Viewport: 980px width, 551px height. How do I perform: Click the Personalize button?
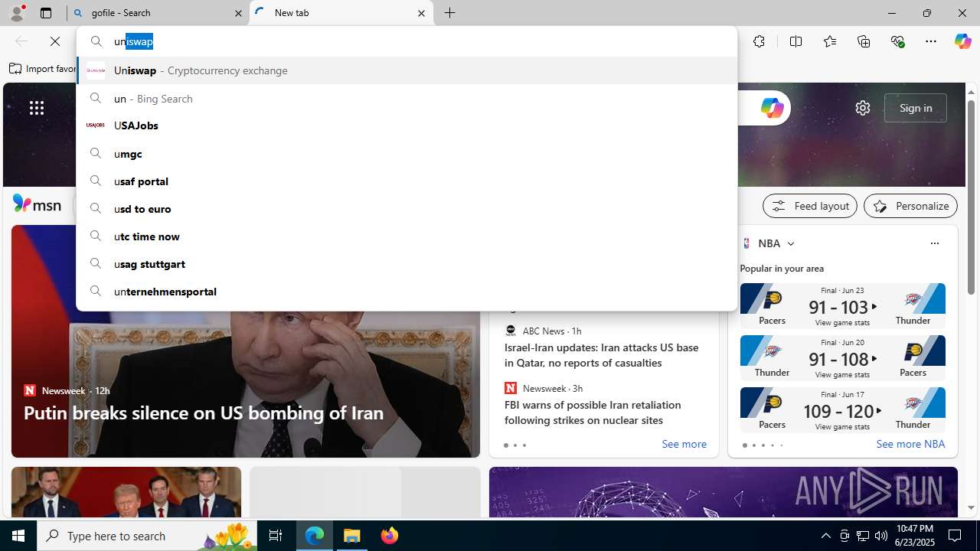pos(910,206)
